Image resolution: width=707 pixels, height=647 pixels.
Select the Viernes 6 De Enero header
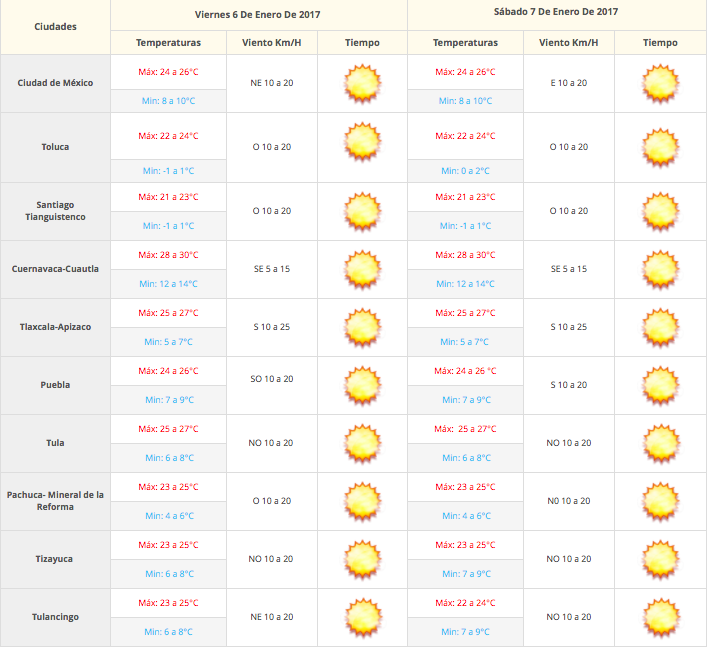pyautogui.click(x=258, y=12)
